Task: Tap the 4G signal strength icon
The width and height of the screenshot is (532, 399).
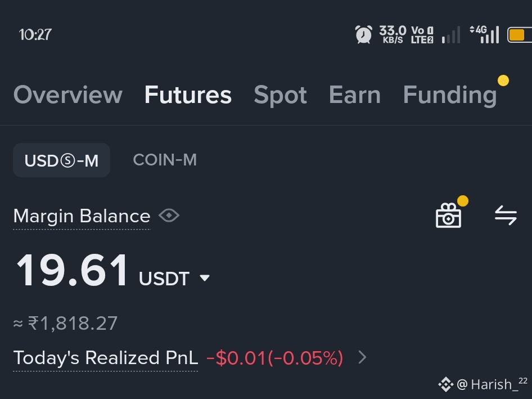Action: click(x=484, y=34)
